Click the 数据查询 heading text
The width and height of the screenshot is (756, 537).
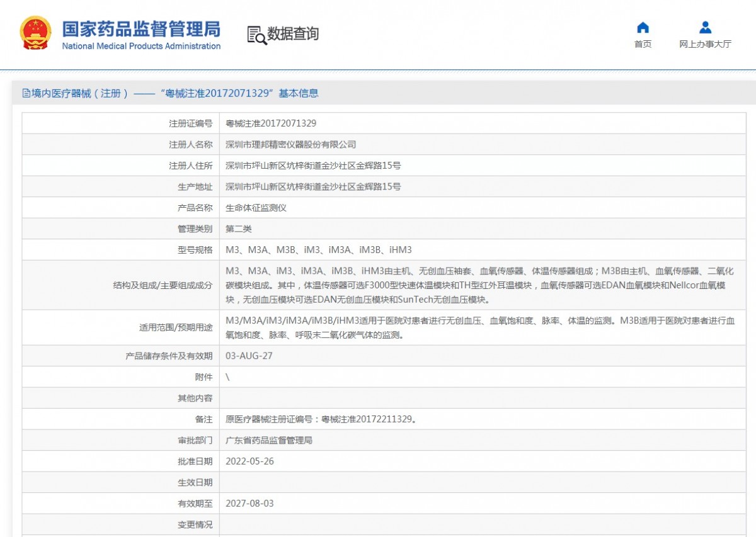pyautogui.click(x=293, y=34)
